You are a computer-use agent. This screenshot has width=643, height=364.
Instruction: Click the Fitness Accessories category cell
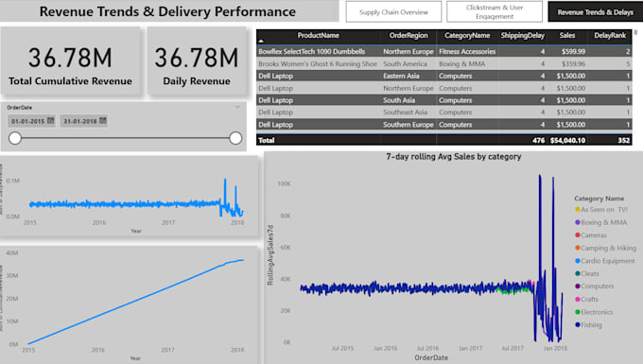(467, 51)
